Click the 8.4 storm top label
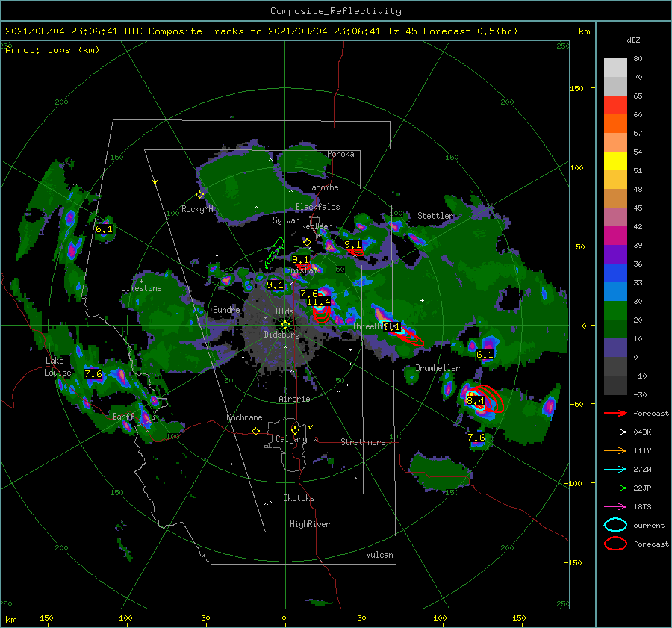 coord(476,401)
